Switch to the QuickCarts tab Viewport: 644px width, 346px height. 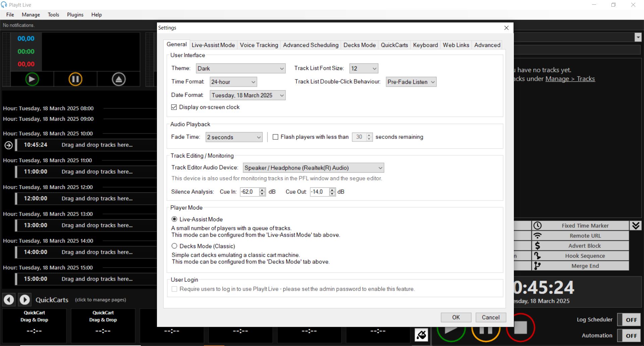[x=394, y=45]
